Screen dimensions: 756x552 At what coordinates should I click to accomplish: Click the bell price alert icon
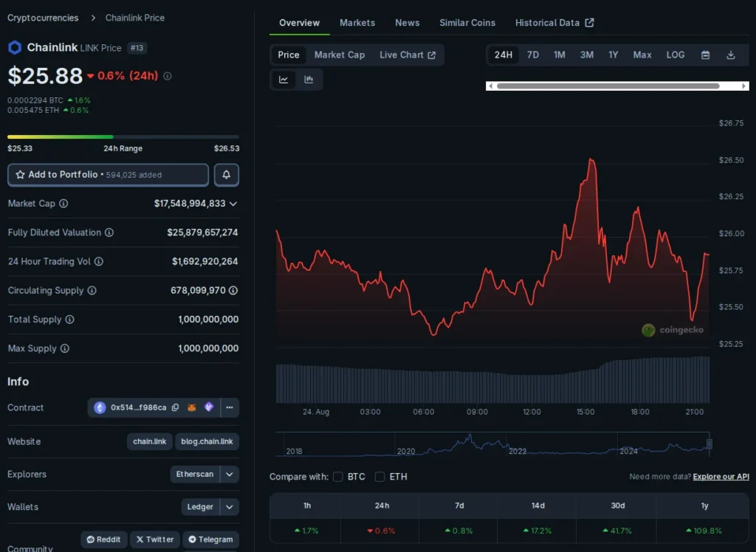click(226, 174)
